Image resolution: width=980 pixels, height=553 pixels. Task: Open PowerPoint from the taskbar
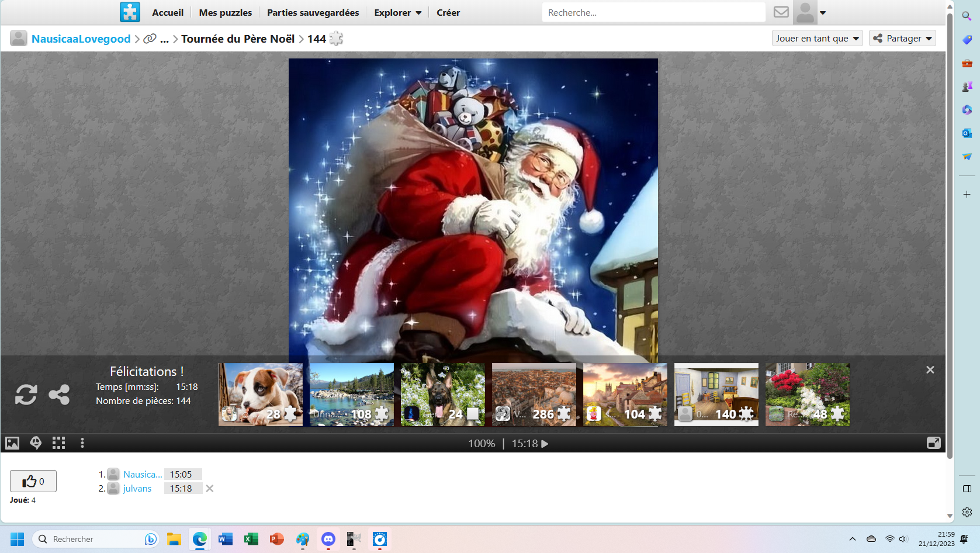click(x=277, y=539)
